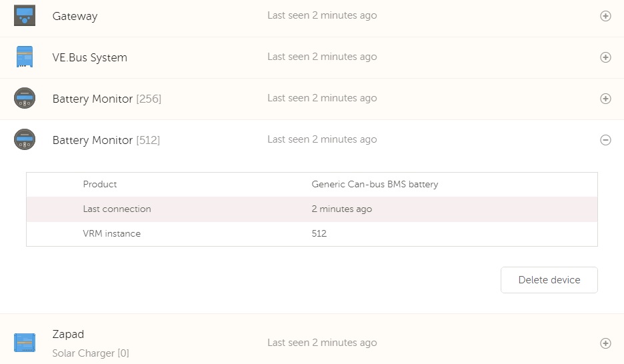Expand Battery Monitor [256] details
Viewport: 624px width, 364px height.
pos(605,99)
